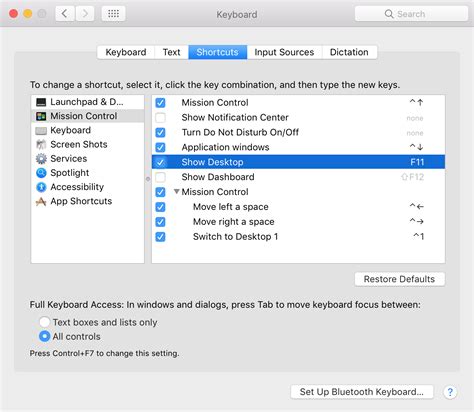This screenshot has height=412, width=474.
Task: Go back with the left arrow button
Action: 65,14
